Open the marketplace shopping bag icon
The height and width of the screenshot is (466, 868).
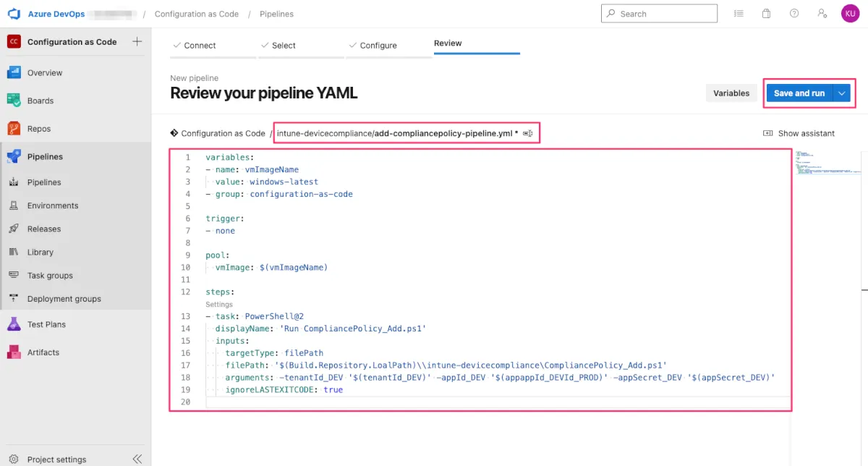pyautogui.click(x=766, y=14)
